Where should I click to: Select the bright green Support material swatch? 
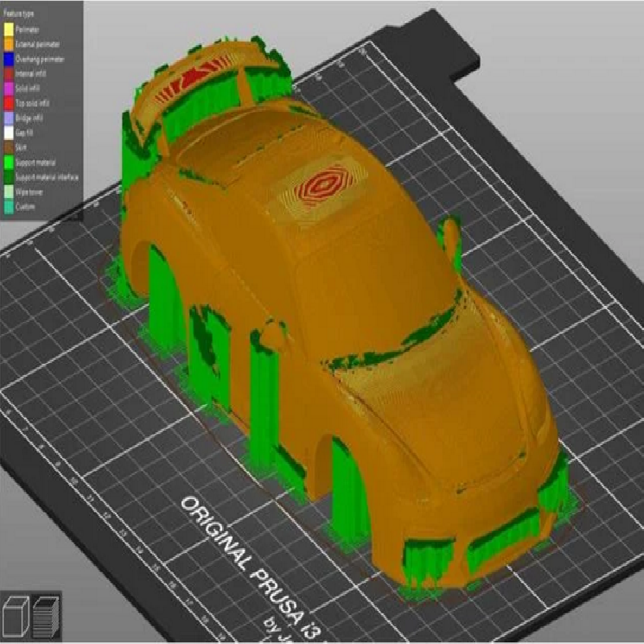click(8, 163)
